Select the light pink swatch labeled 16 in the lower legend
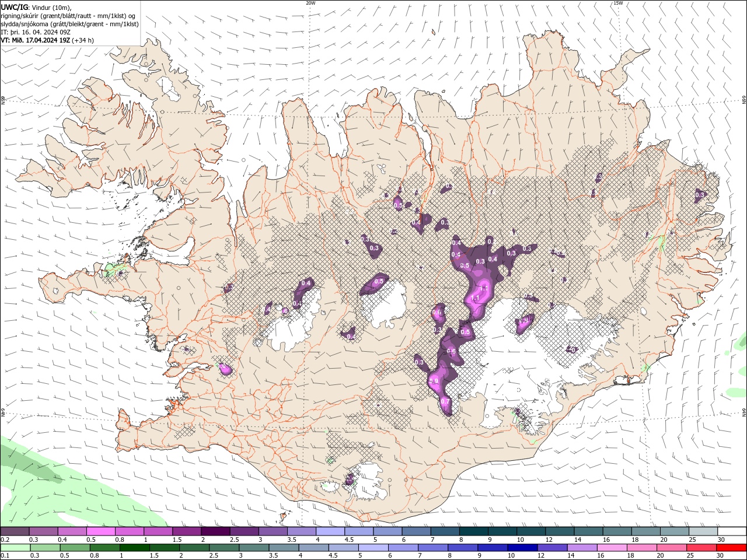747x560 pixels. pyautogui.click(x=612, y=548)
